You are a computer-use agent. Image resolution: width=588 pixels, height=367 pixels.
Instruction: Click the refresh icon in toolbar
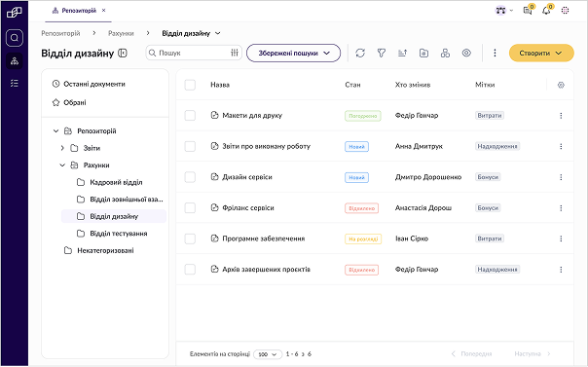coord(360,54)
